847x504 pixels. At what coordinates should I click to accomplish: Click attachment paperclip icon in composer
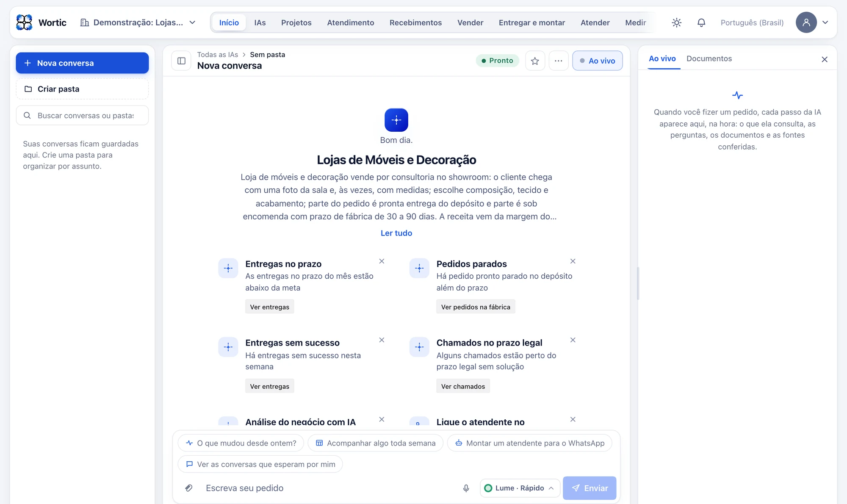(189, 488)
